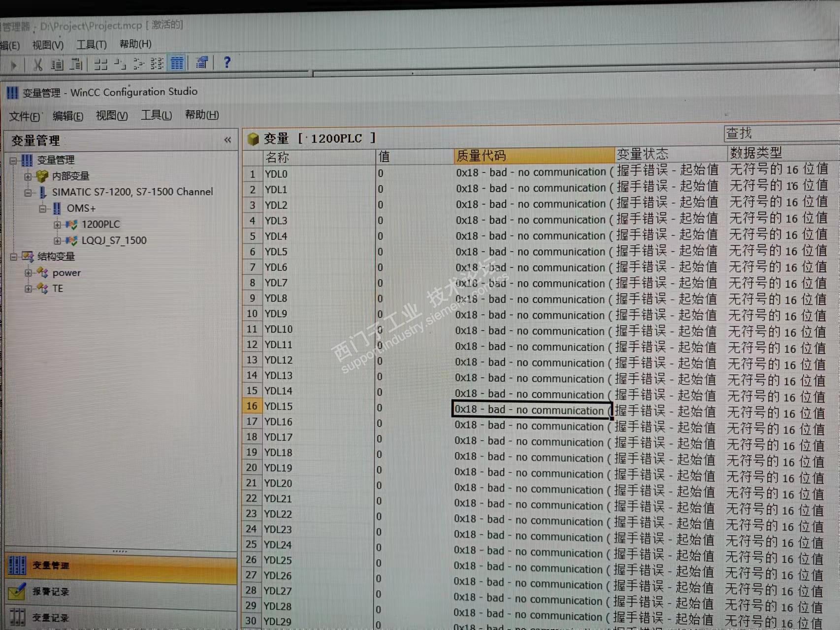This screenshot has width=840, height=630.
Task: Click the blue question mark help icon
Action: (226, 62)
